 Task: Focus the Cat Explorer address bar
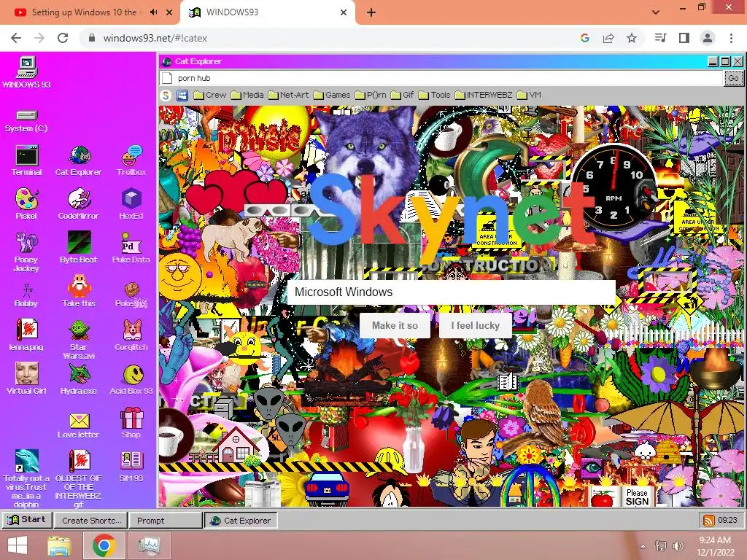[x=441, y=78]
